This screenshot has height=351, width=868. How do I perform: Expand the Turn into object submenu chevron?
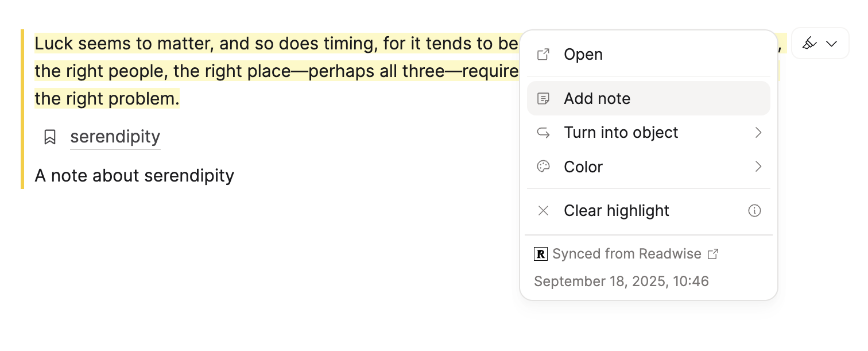click(x=758, y=133)
